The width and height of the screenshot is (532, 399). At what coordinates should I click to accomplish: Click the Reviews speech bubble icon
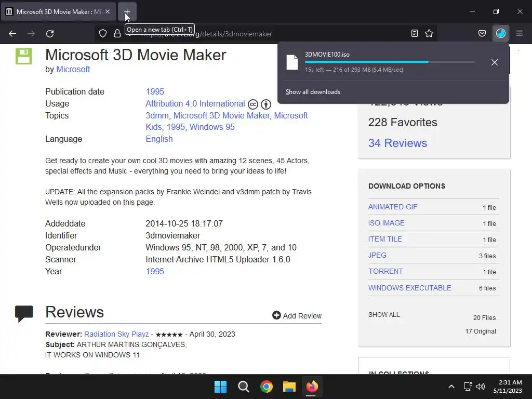(x=24, y=314)
